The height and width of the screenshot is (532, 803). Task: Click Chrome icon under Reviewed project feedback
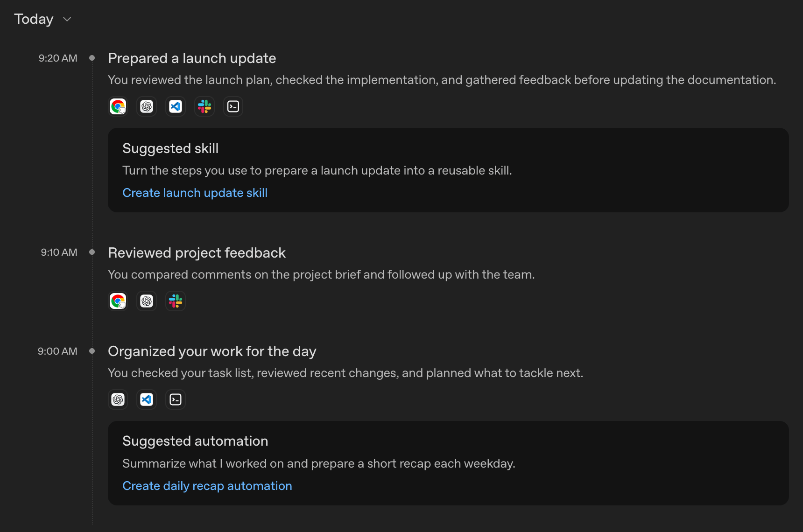point(118,301)
